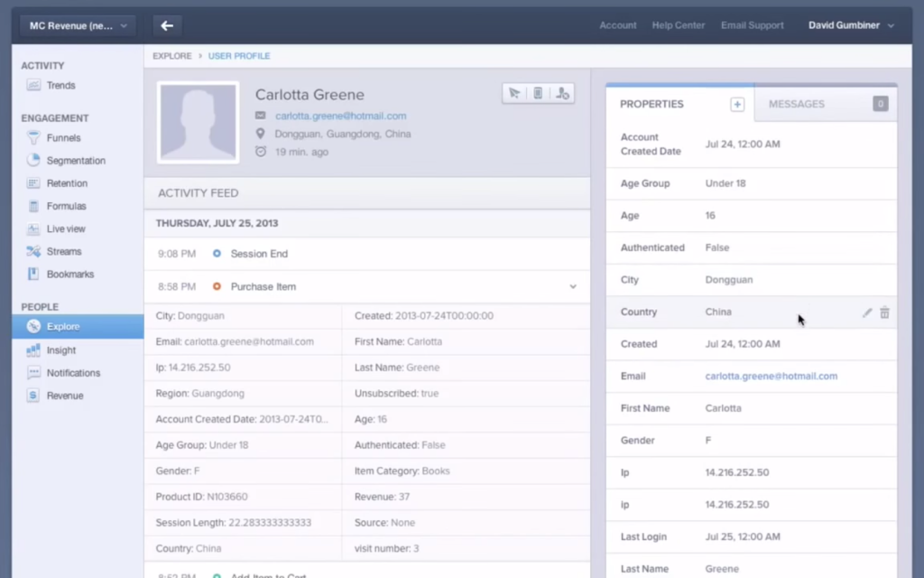Viewport: 924px width, 578px height.
Task: Click the user action icon on profile header
Action: (562, 93)
